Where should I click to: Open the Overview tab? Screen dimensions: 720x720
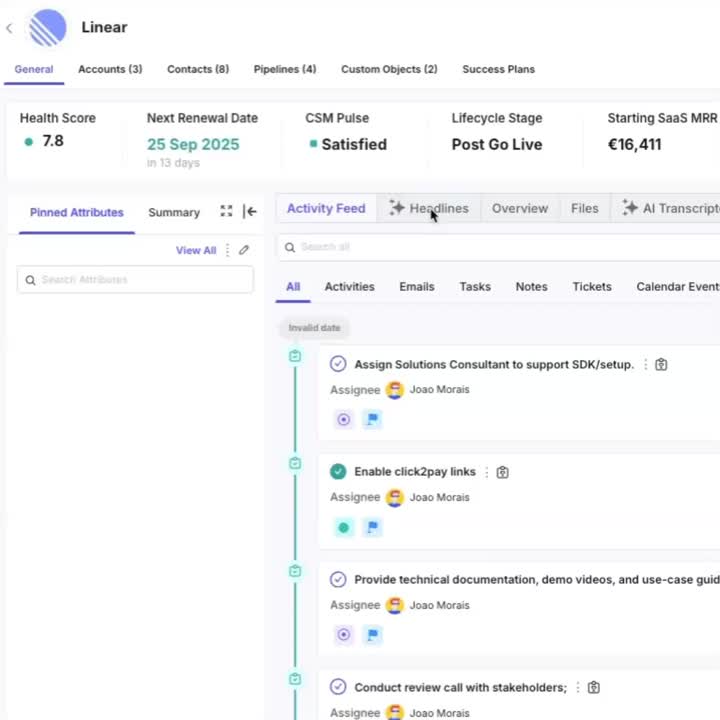pyautogui.click(x=520, y=208)
